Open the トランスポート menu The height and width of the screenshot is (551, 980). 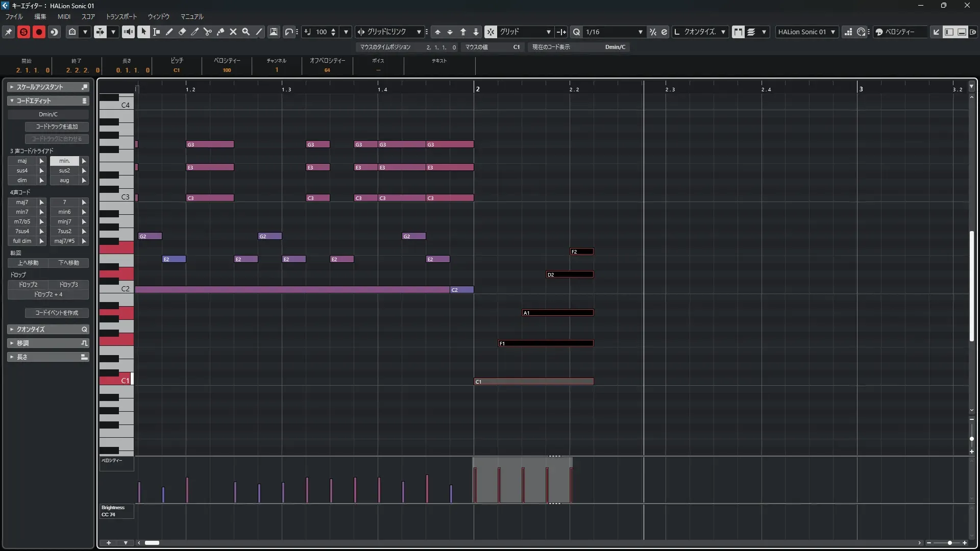pos(121,16)
